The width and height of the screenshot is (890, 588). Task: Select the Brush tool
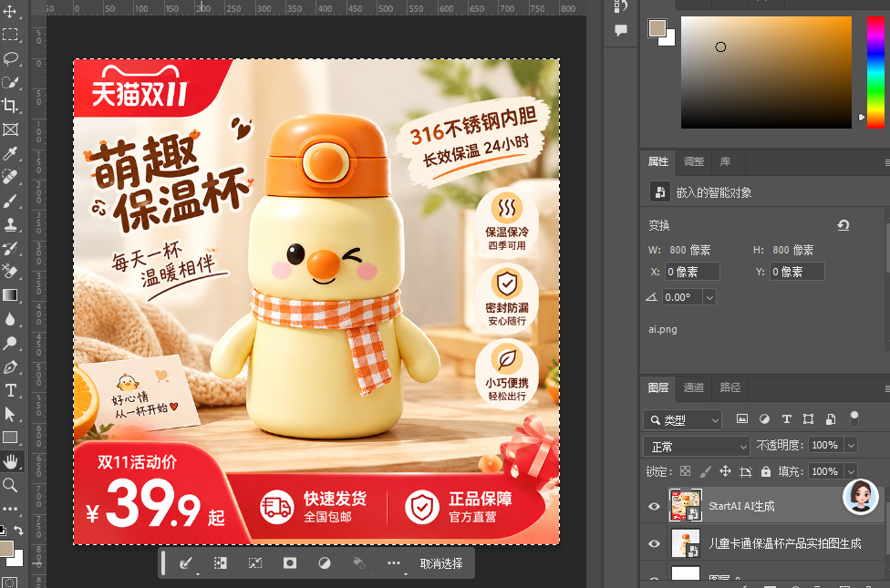10,201
